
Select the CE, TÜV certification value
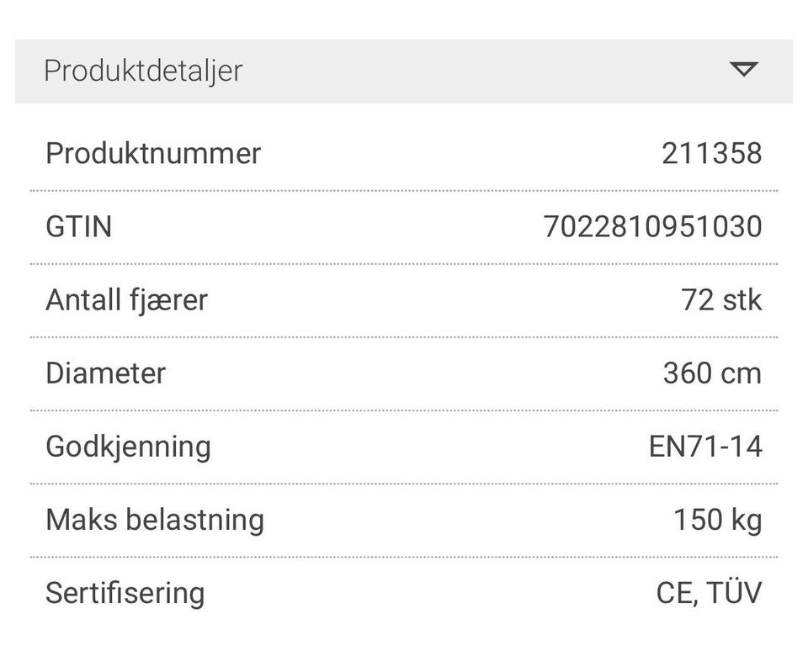pyautogui.click(x=709, y=593)
